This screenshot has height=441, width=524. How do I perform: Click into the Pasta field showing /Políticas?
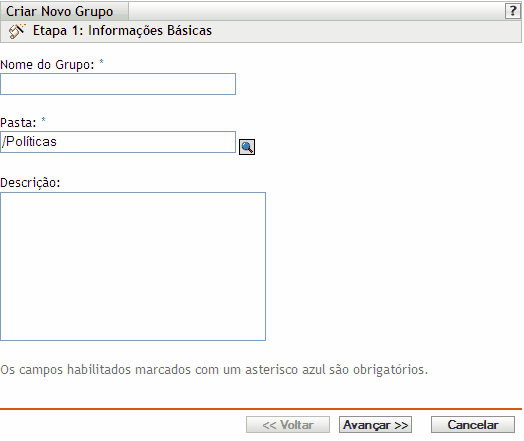point(118,142)
